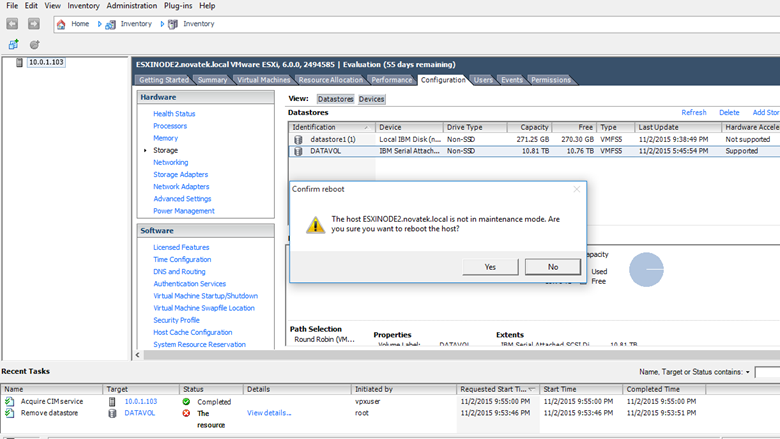Open the Edit menu

pyautogui.click(x=31, y=5)
